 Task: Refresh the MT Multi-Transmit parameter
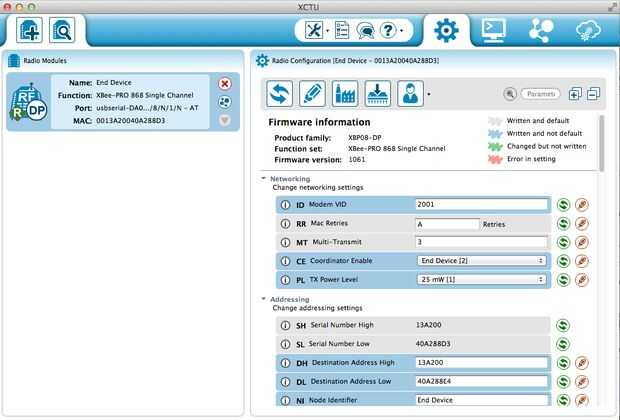point(563,242)
